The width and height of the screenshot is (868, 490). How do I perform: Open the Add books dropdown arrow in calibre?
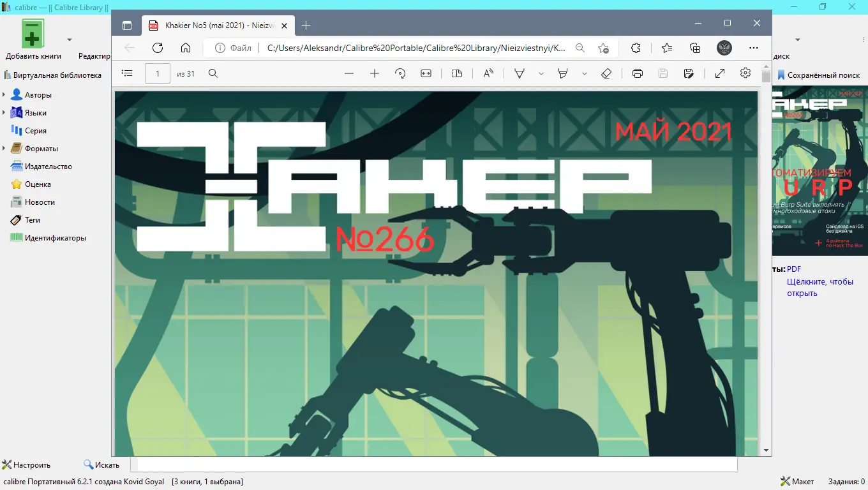coord(70,40)
